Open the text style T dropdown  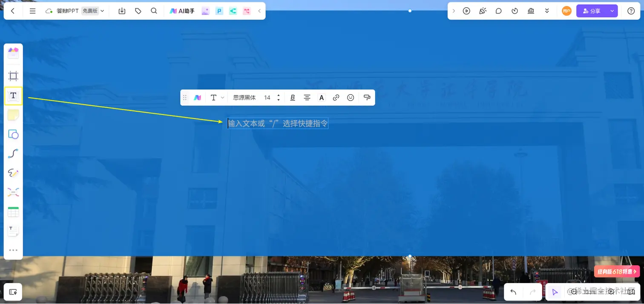(x=217, y=98)
